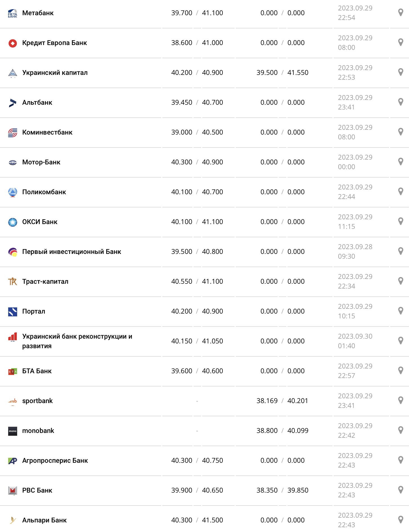The width and height of the screenshot is (409, 532).
Task: Click the Поликомбанк logo icon
Action: point(12,192)
